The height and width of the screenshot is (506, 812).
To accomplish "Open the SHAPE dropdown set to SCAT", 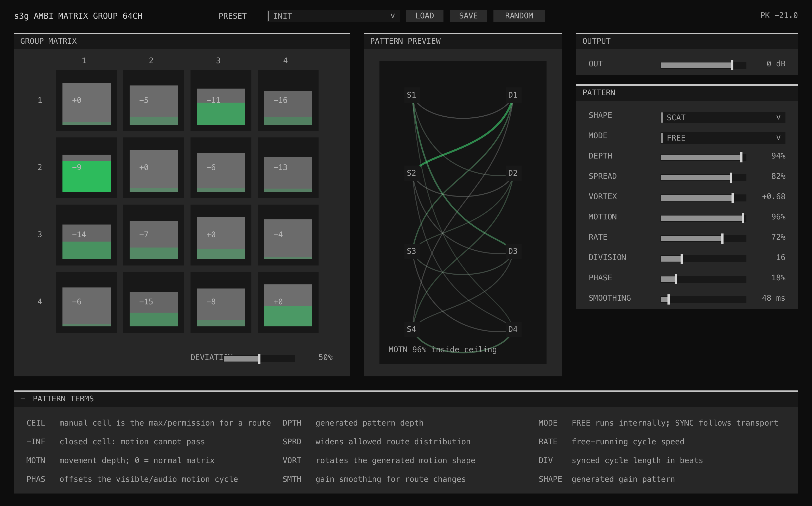I will (x=723, y=117).
